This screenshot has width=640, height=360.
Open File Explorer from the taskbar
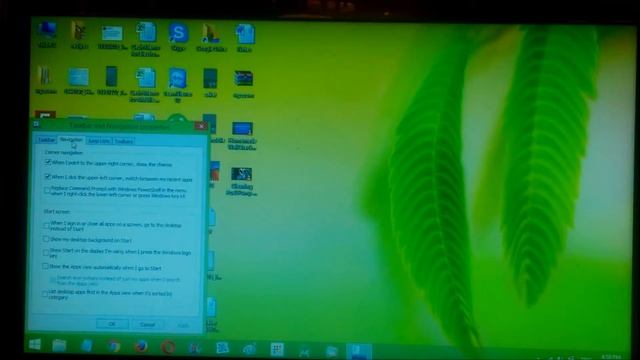[59, 346]
